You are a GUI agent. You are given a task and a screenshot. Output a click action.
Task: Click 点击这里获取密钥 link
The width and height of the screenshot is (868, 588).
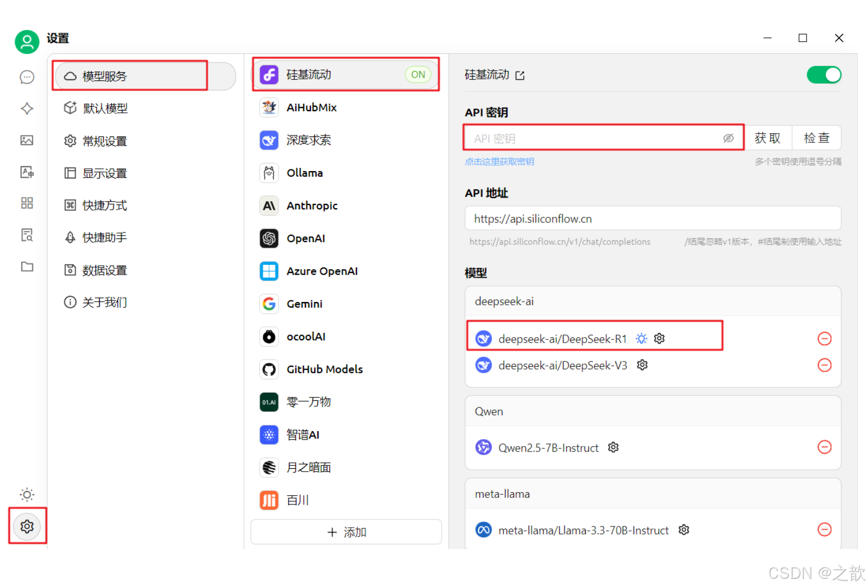499,161
